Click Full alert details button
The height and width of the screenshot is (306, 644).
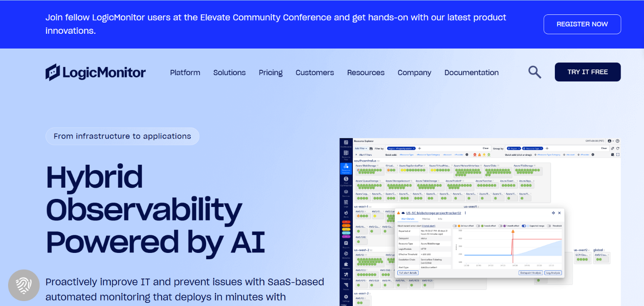(x=408, y=273)
